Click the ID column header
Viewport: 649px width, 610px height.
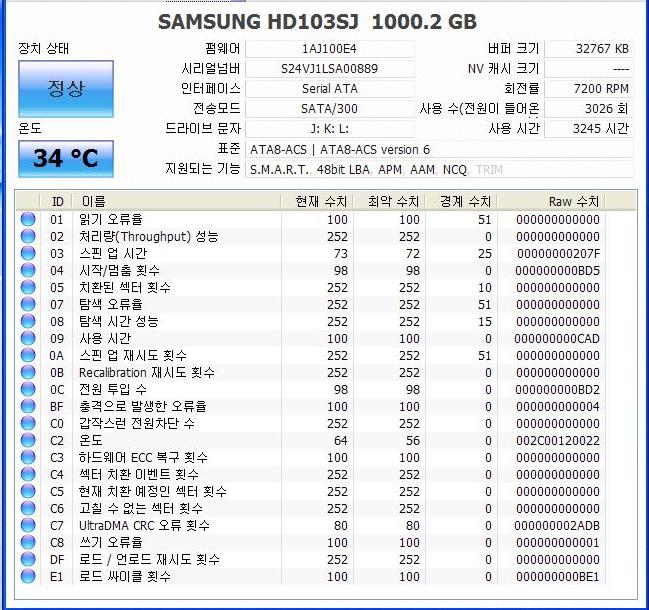coord(56,202)
